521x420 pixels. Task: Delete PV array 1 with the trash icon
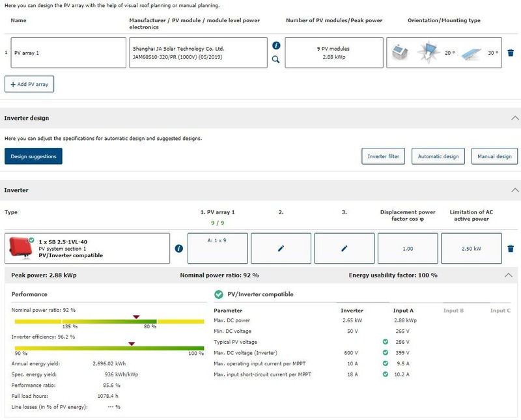pyautogui.click(x=511, y=53)
